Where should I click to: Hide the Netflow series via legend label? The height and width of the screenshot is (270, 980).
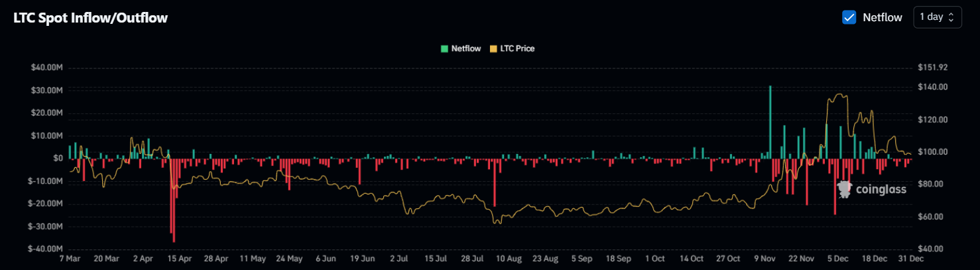tap(466, 48)
